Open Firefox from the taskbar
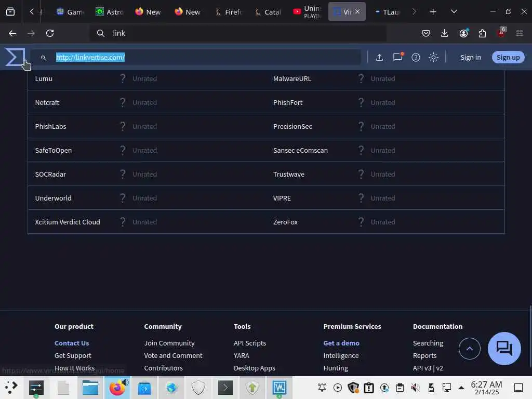This screenshot has height=399, width=532. click(x=117, y=388)
